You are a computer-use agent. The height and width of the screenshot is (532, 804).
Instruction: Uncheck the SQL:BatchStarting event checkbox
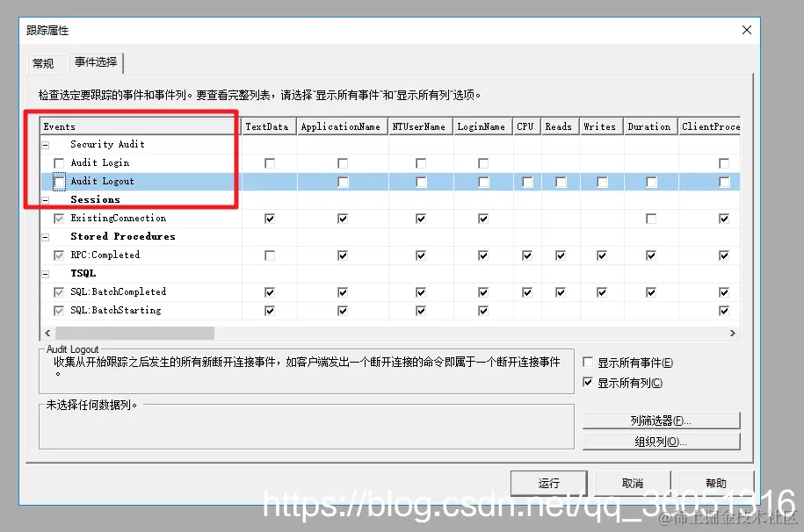(59, 311)
